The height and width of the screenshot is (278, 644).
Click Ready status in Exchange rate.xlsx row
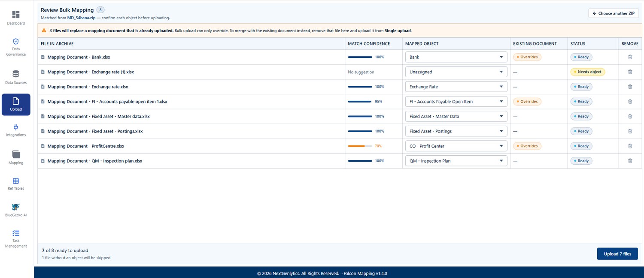581,87
